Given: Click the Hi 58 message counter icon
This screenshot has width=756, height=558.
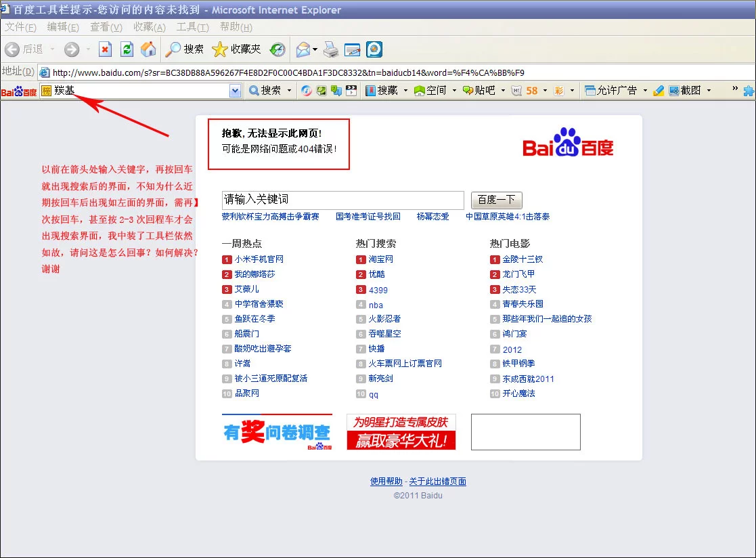Looking at the screenshot, I should click(x=525, y=90).
